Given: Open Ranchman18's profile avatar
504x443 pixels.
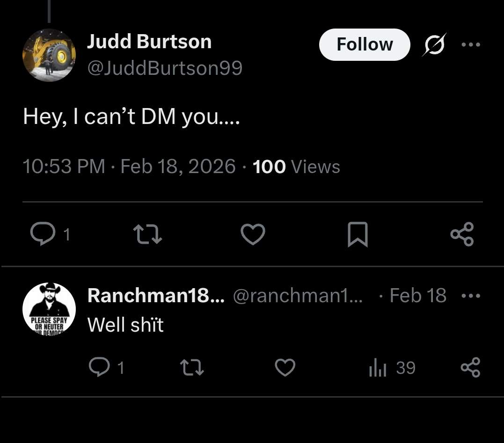Looking at the screenshot, I should pos(49,309).
